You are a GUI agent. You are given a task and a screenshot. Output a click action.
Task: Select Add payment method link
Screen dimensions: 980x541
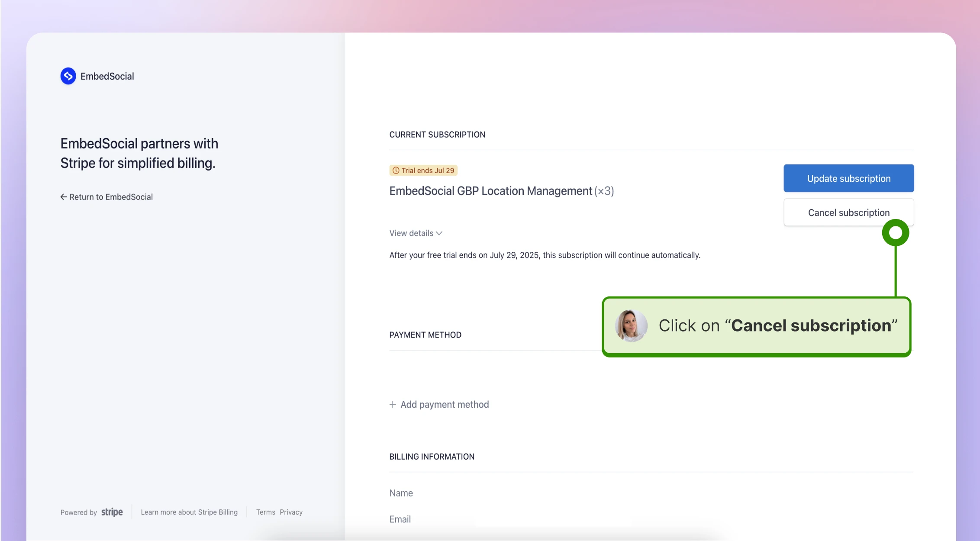pyautogui.click(x=439, y=404)
